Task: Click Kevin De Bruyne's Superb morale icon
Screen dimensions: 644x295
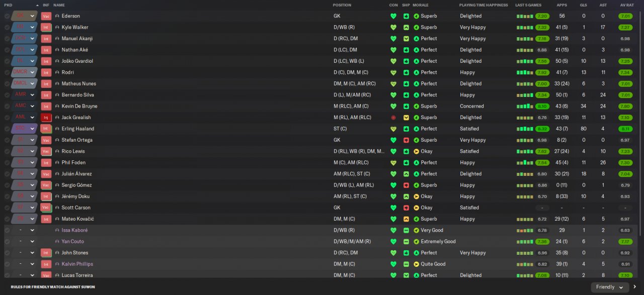Action: coord(416,106)
